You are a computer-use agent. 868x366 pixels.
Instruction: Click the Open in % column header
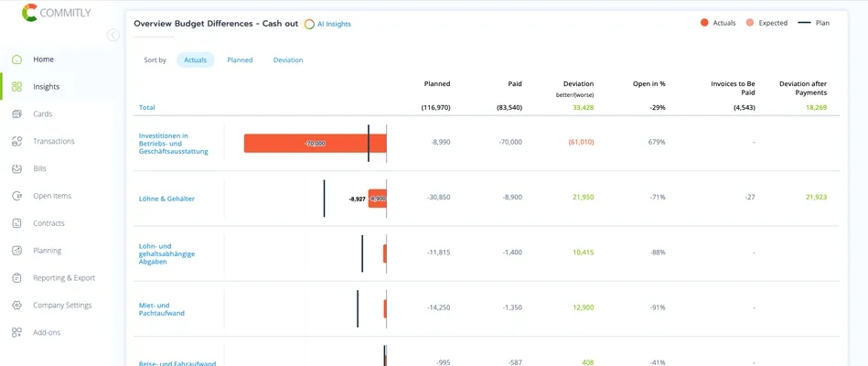coord(649,83)
